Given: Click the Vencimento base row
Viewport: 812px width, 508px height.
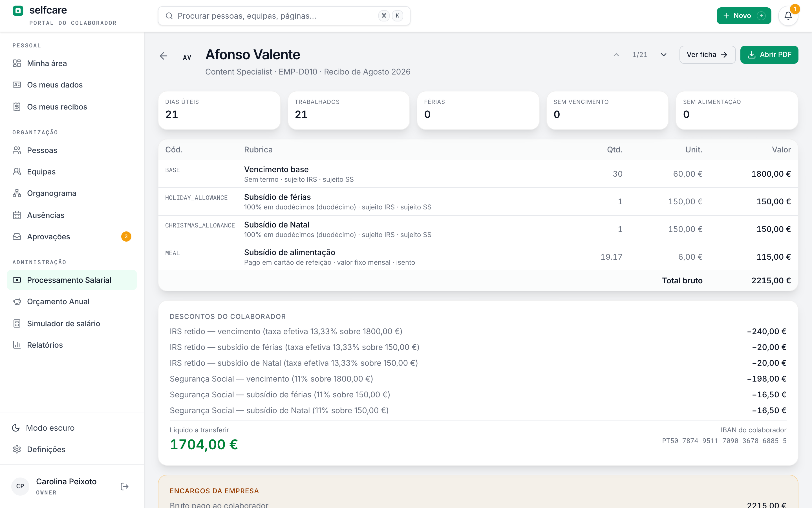Looking at the screenshot, I should pyautogui.click(x=478, y=174).
